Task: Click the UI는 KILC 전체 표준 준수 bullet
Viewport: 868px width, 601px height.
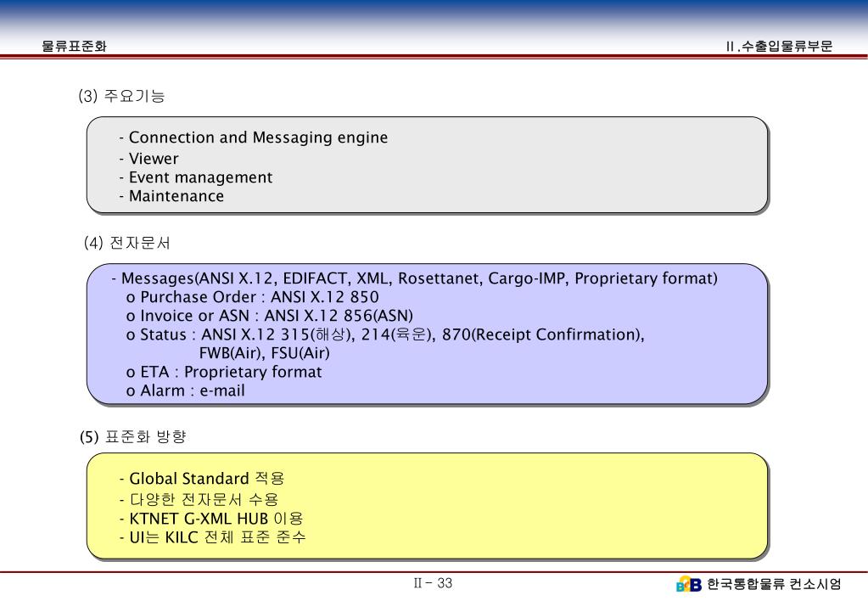Action: point(213,537)
